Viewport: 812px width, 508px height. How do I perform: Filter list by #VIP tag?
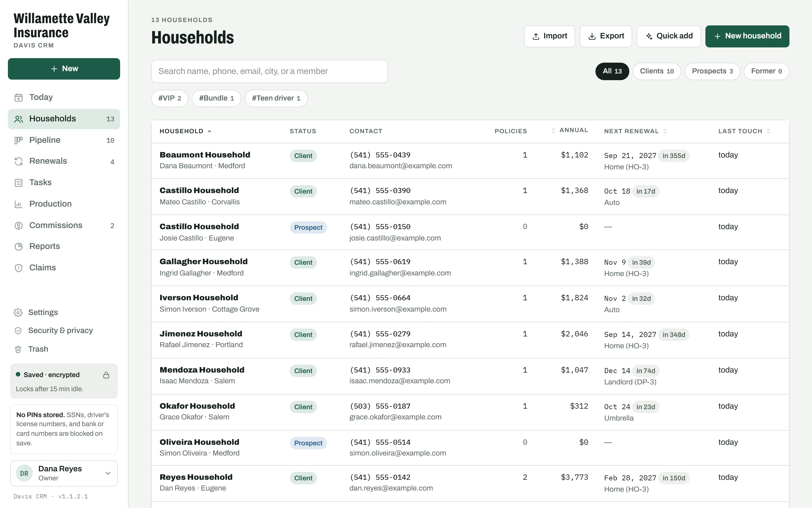pos(169,98)
